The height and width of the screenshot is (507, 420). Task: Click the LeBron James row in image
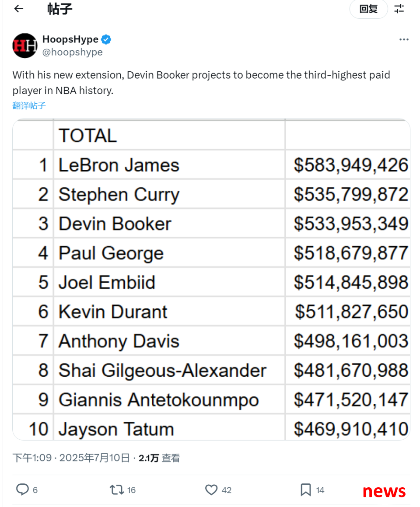[211, 164]
